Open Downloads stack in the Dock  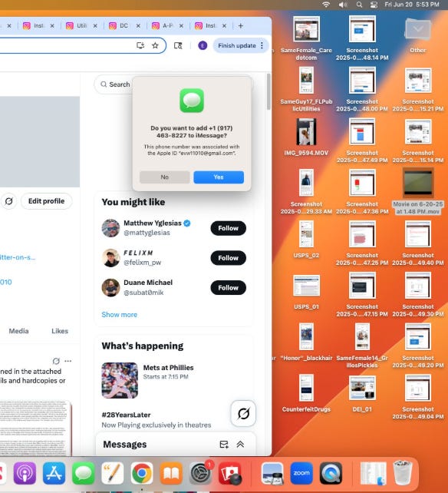click(x=374, y=473)
